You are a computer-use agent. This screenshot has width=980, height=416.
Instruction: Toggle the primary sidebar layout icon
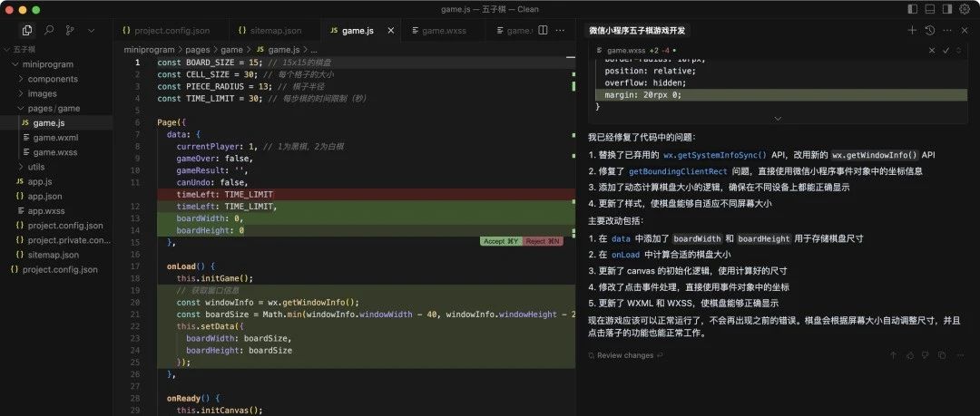click(x=913, y=9)
